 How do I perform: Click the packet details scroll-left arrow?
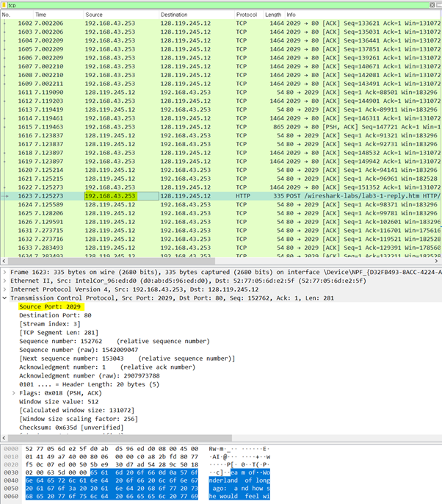4,438
